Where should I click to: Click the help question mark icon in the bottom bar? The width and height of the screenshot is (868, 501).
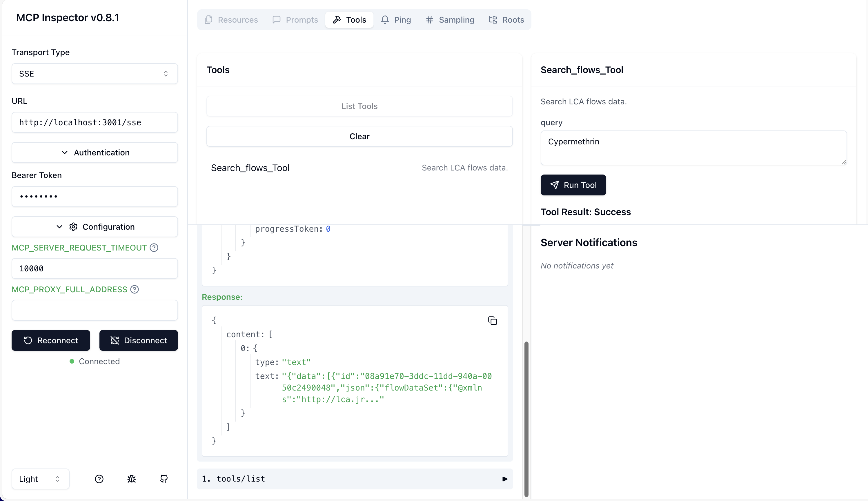click(x=99, y=479)
